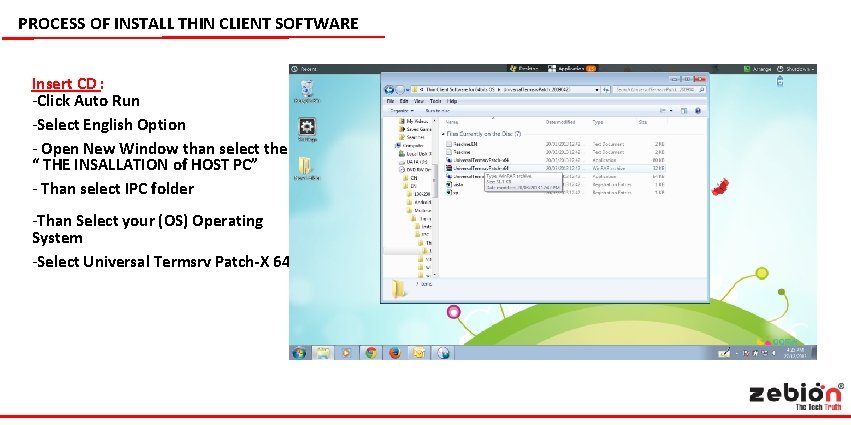Screen dimensions: 851x425
Task: Click the Windows Start orb
Action: click(x=299, y=353)
